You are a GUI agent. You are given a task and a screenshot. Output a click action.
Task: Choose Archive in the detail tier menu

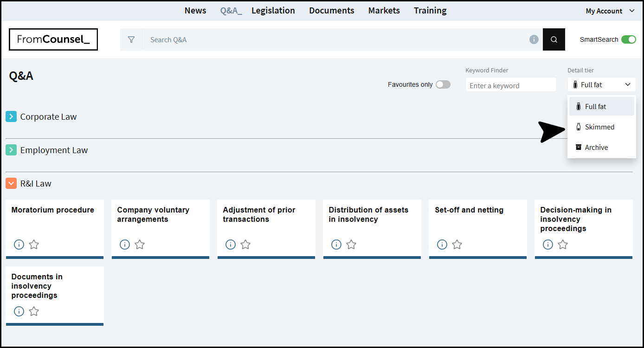596,148
